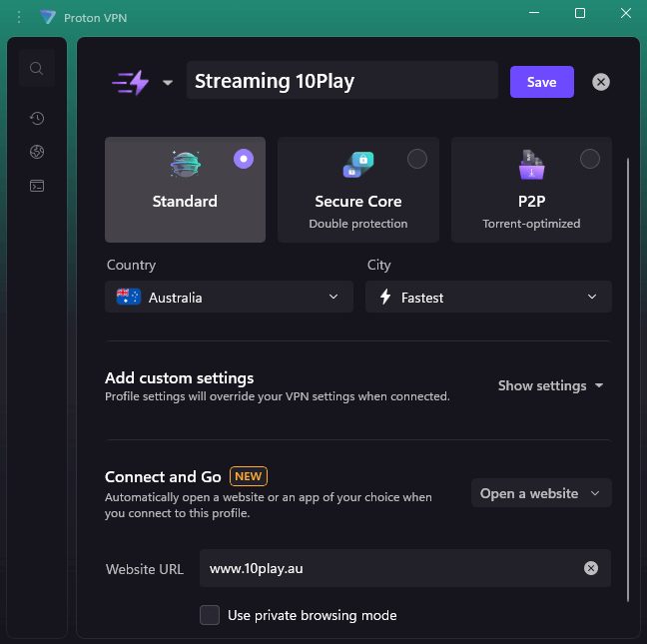Enable Use private browsing mode checkbox
Screen dimensions: 647x644
click(x=210, y=615)
